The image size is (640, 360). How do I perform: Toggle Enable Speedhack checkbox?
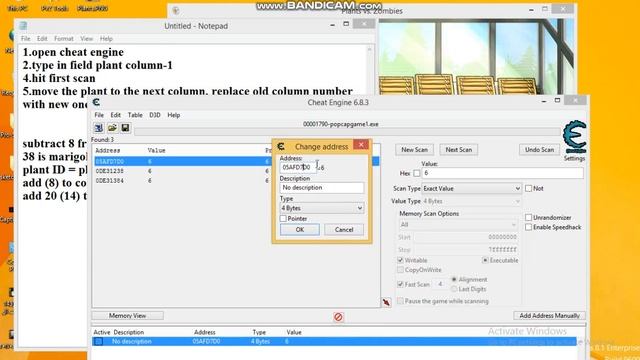tap(529, 227)
